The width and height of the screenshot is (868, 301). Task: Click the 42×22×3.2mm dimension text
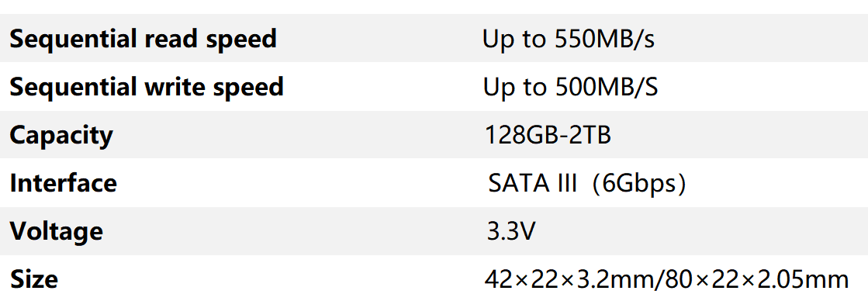click(x=569, y=280)
